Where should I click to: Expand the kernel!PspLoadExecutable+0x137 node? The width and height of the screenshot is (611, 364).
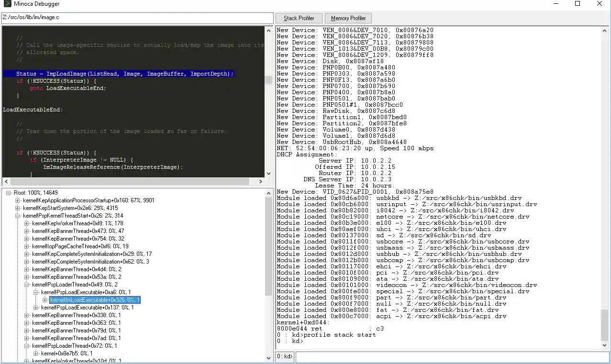35,307
